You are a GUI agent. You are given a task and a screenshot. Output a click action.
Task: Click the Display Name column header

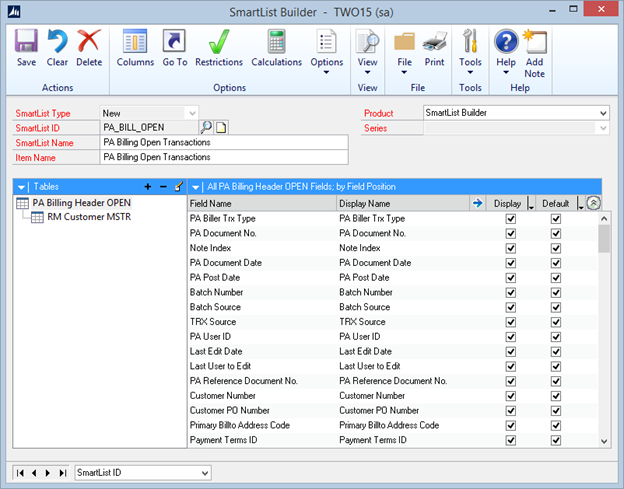[403, 203]
